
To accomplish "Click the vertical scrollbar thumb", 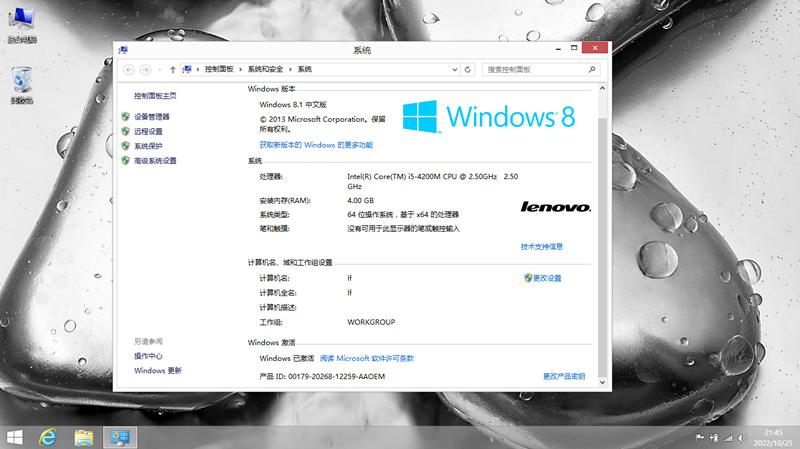I will tap(602, 247).
